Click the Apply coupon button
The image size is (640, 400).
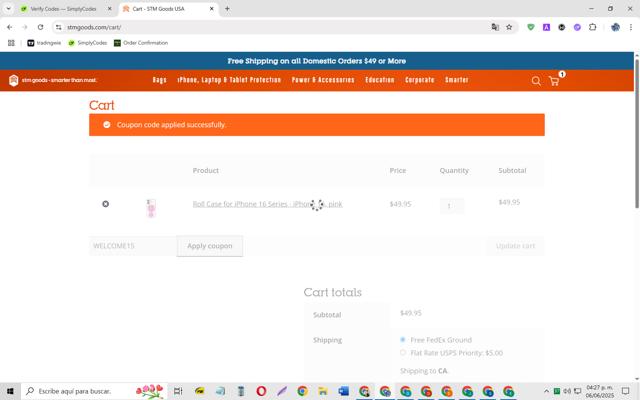(x=210, y=246)
